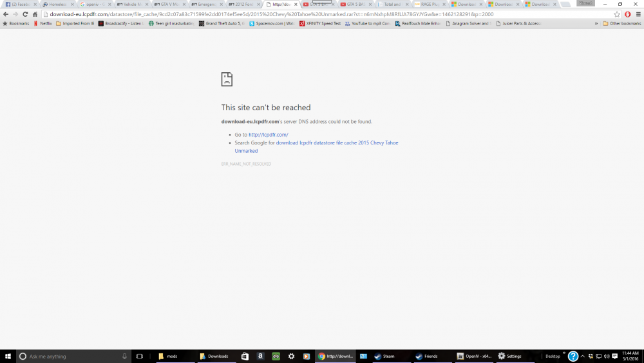Show hidden system tray icons
This screenshot has width=644, height=363.
[x=582, y=356]
